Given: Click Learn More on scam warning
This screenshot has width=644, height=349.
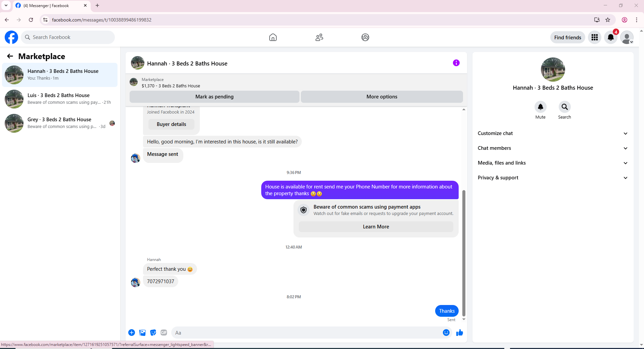Looking at the screenshot, I should [x=376, y=227].
